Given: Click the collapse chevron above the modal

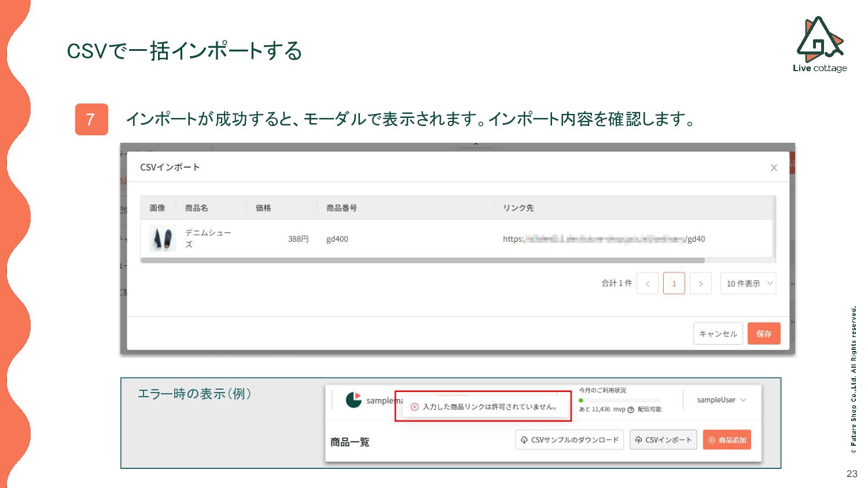Looking at the screenshot, I should [x=476, y=144].
